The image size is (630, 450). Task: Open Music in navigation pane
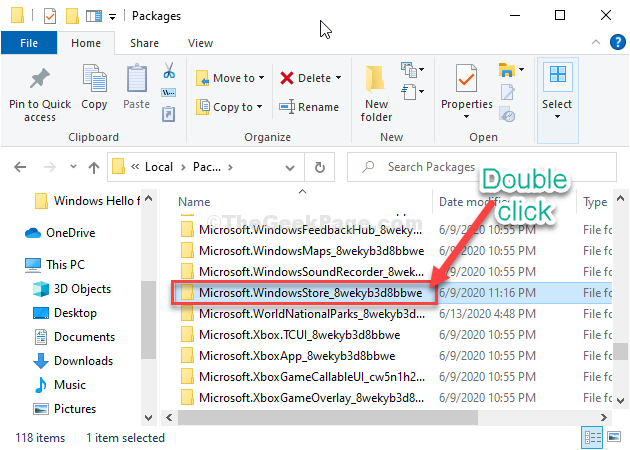[60, 385]
